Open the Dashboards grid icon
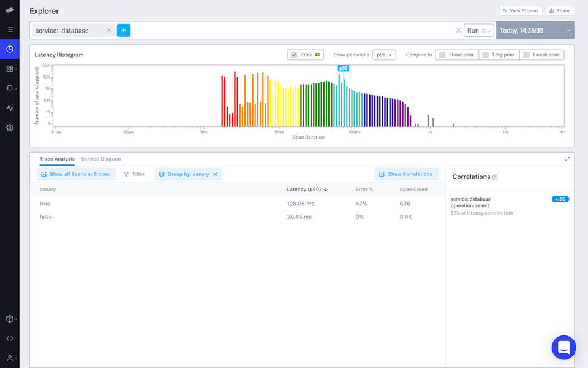Image resolution: width=588 pixels, height=368 pixels. coord(9,68)
